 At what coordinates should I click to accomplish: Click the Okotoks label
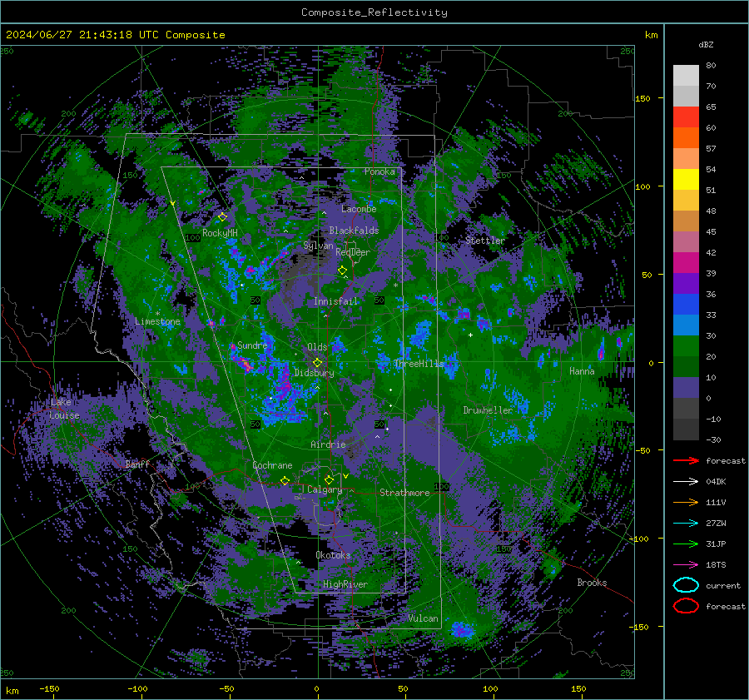[333, 554]
